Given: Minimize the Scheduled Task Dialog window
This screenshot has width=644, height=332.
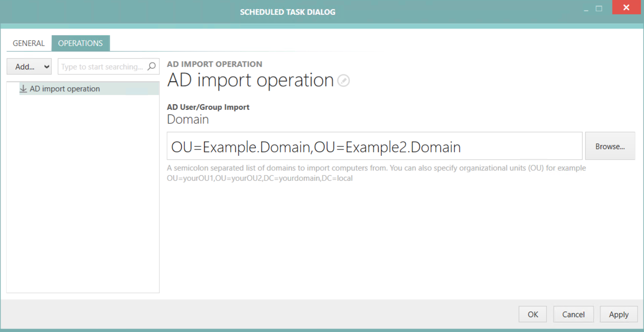Looking at the screenshot, I should [x=586, y=9].
